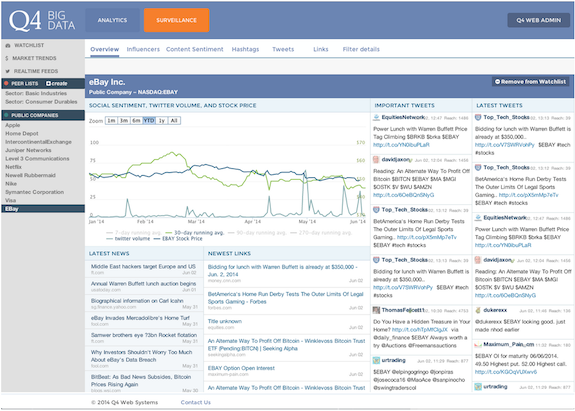This screenshot has height=411, width=575.
Task: Open news Samwer brothers eye Rocket flotation
Action: [144, 335]
